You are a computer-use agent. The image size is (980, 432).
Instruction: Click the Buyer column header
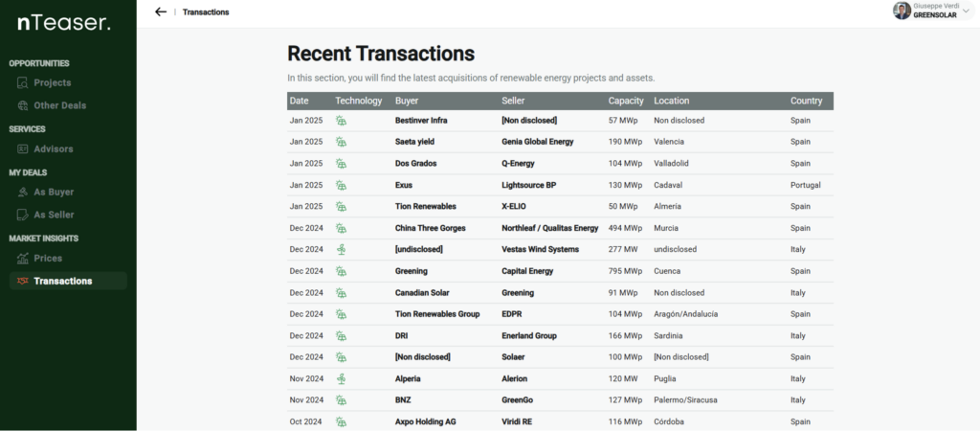coord(407,101)
